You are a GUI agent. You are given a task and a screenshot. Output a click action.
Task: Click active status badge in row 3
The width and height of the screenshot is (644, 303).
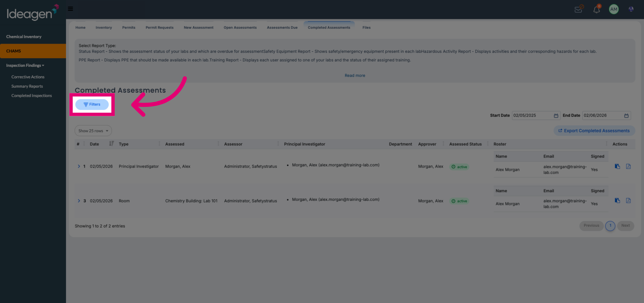(x=459, y=201)
